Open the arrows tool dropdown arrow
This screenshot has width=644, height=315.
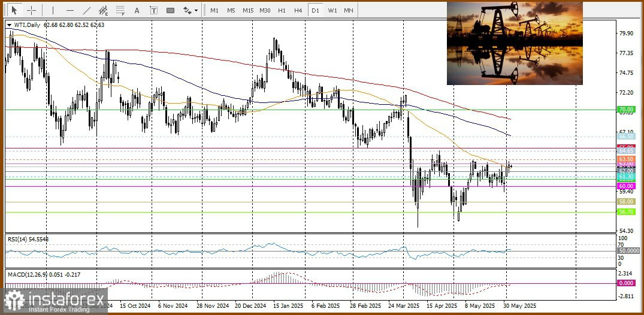click(196, 10)
